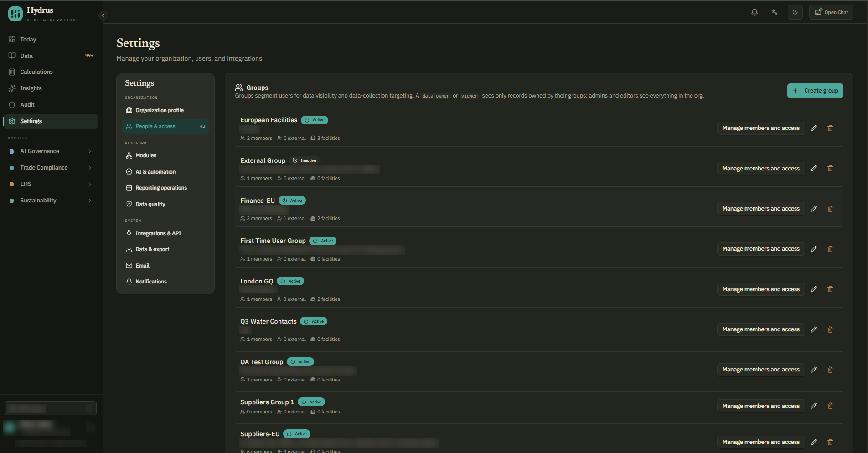Click the pencil icon for Finance-EU
Screen dimensions: 868x453
(x=814, y=209)
